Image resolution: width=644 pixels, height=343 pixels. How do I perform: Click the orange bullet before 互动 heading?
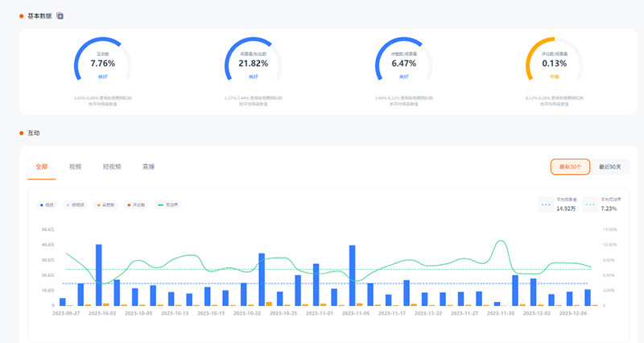22,133
